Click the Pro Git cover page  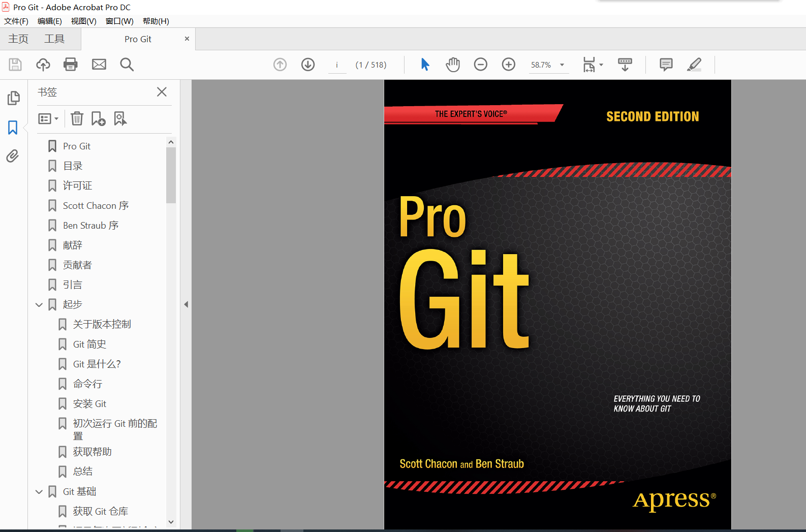pos(557,304)
